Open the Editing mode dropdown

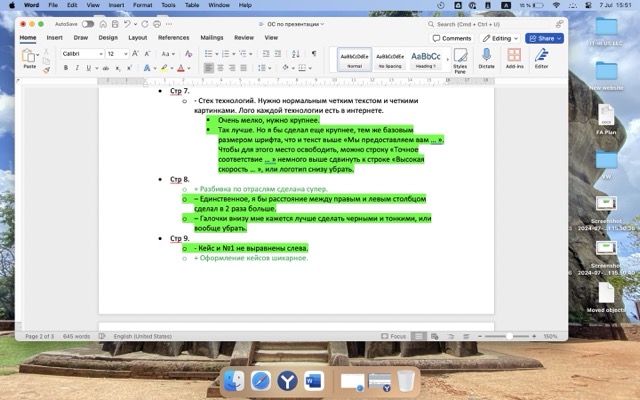tap(499, 38)
